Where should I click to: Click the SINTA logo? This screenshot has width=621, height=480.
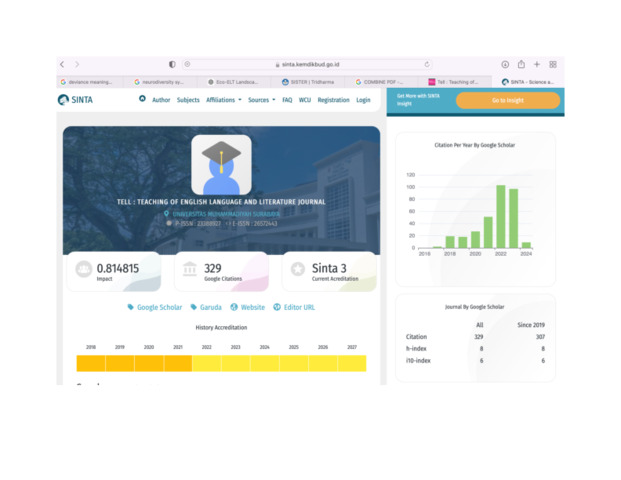75,100
